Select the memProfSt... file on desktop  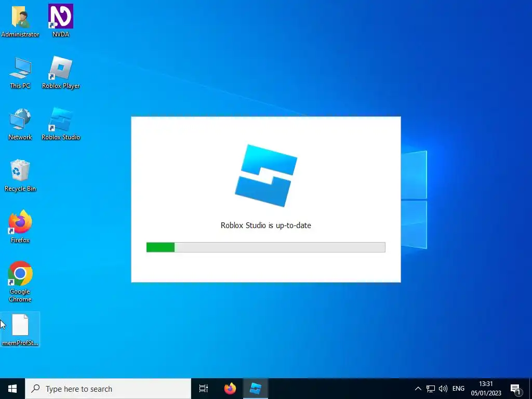tap(20, 329)
